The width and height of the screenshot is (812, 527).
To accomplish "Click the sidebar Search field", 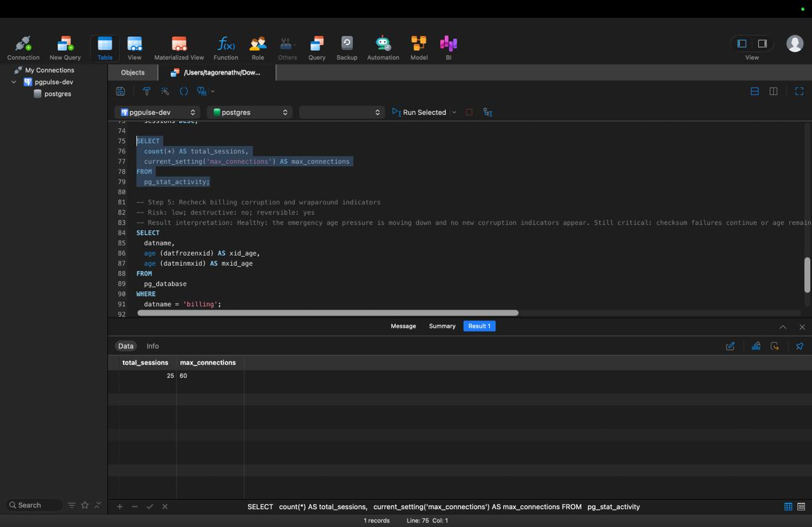I will tap(35, 505).
